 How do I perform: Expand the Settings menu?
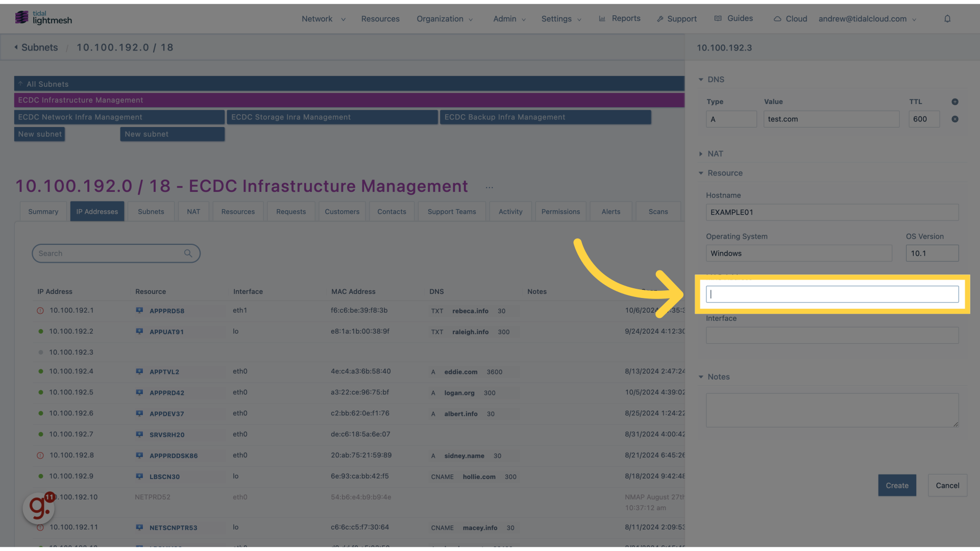click(561, 19)
